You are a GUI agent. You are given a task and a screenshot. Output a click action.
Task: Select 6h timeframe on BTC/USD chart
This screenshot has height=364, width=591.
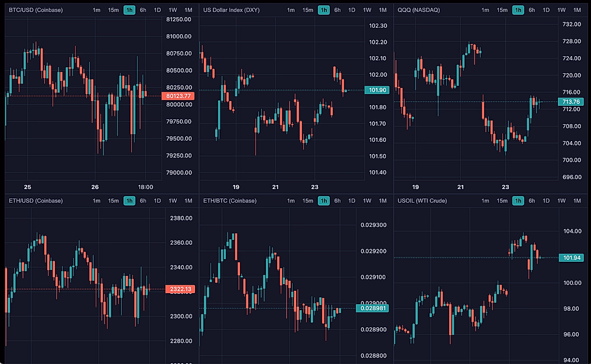(x=143, y=10)
